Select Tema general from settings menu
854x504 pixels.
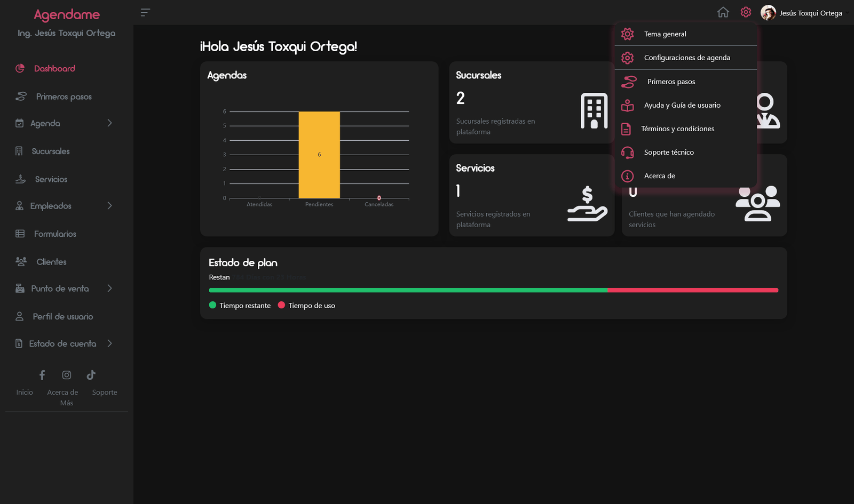tap(665, 34)
